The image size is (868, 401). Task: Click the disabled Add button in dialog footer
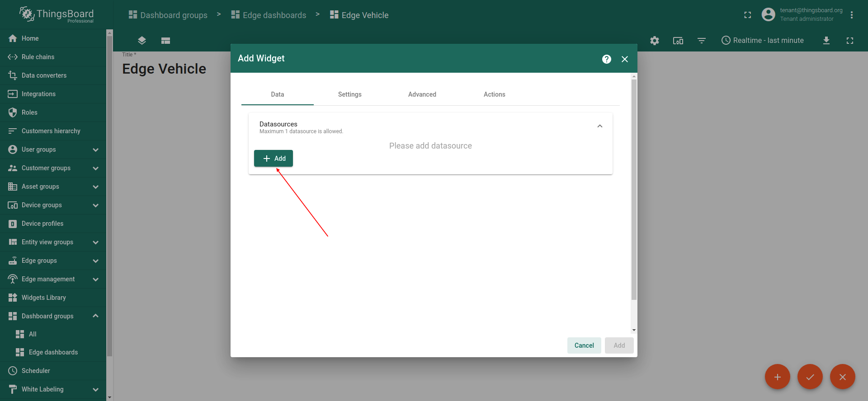pos(619,345)
